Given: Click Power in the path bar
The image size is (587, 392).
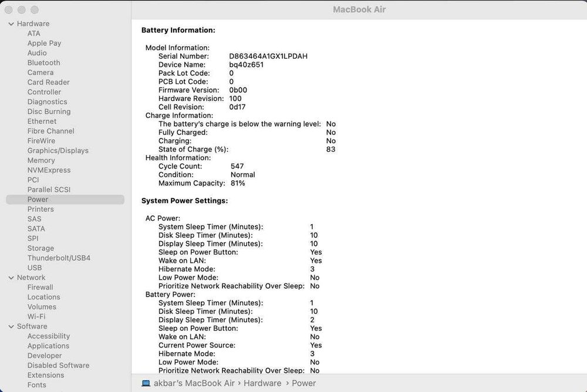Looking at the screenshot, I should point(303,383).
